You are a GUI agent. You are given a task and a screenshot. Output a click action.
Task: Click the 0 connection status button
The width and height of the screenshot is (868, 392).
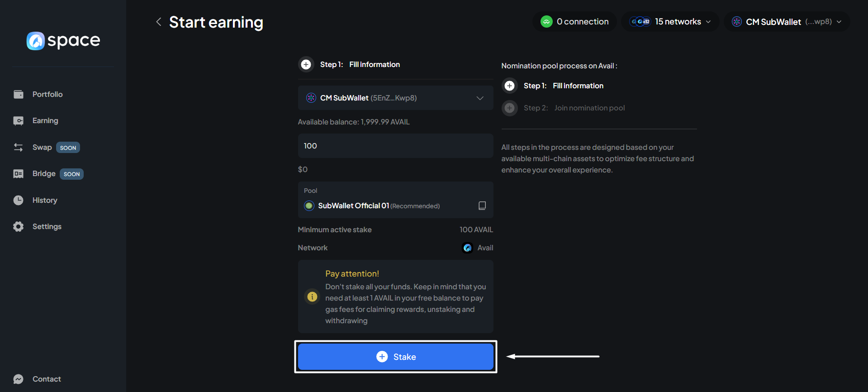[574, 22]
